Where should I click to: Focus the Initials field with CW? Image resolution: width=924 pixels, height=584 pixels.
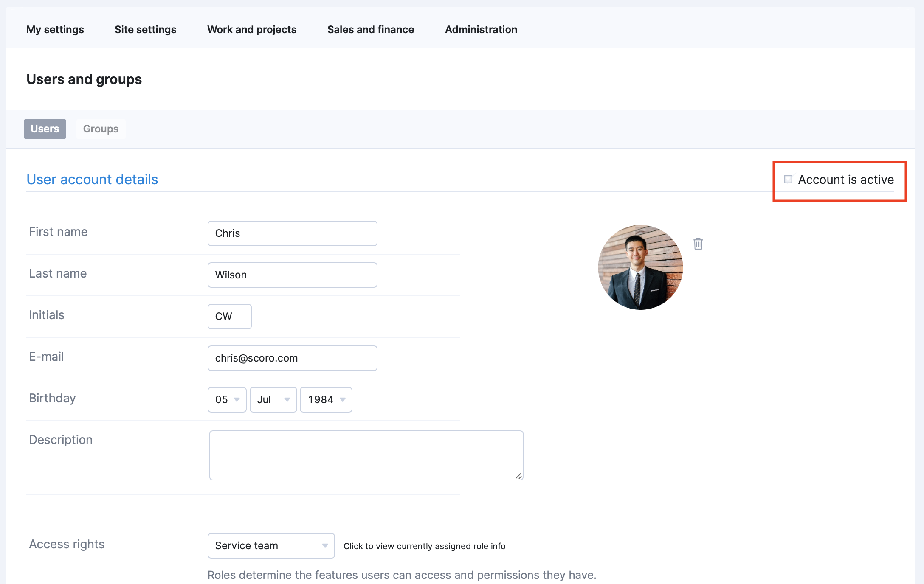[229, 316]
